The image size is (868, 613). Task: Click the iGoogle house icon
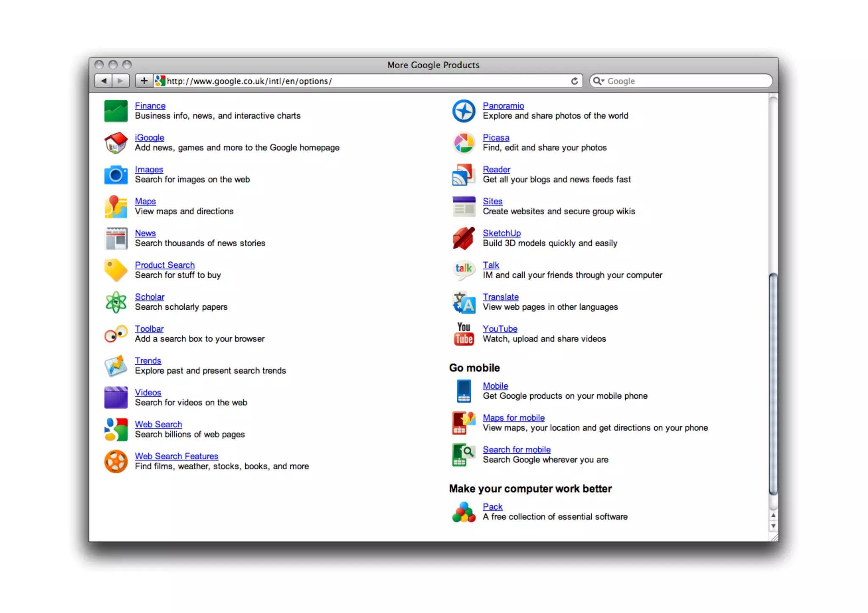(x=116, y=143)
